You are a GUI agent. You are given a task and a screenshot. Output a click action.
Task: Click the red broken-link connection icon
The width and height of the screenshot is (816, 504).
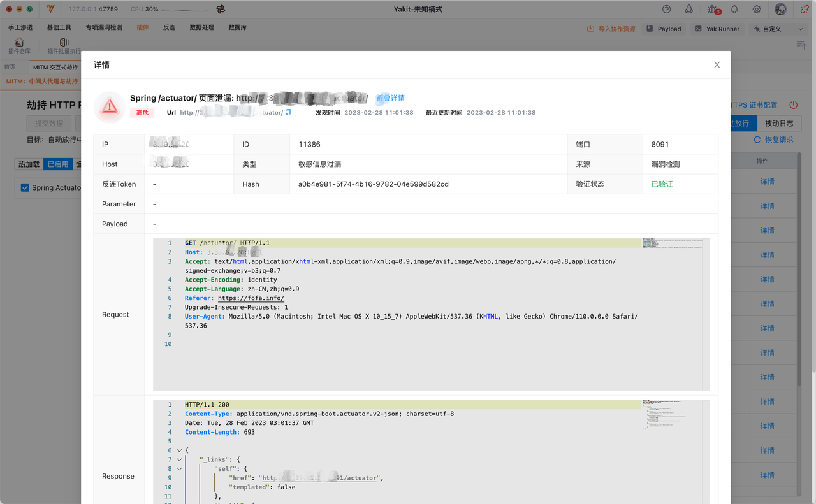coord(805,10)
